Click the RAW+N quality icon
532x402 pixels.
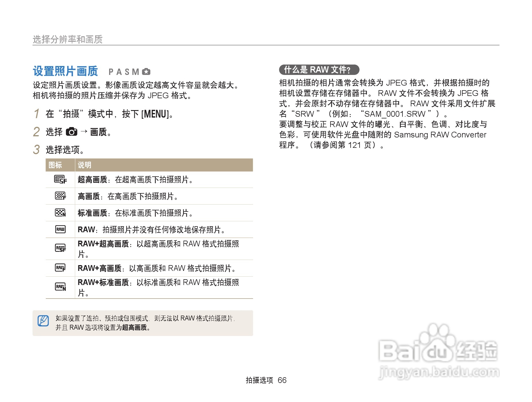click(60, 287)
